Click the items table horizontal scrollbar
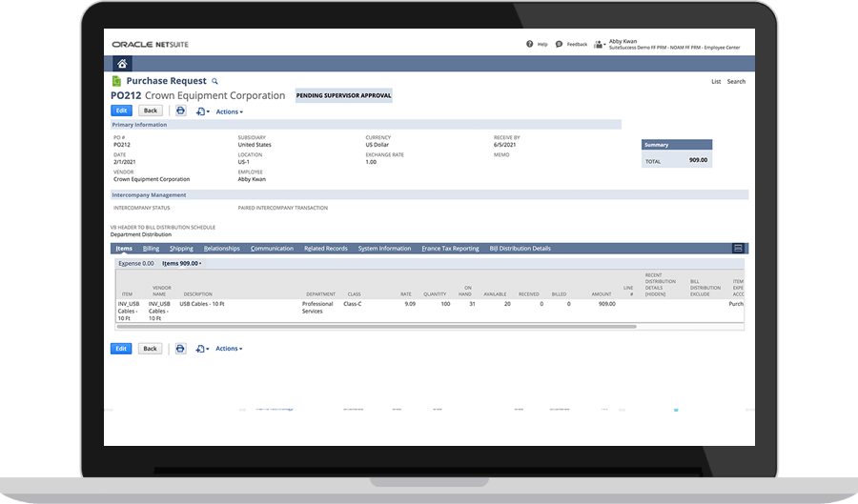The width and height of the screenshot is (858, 504). 377,327
